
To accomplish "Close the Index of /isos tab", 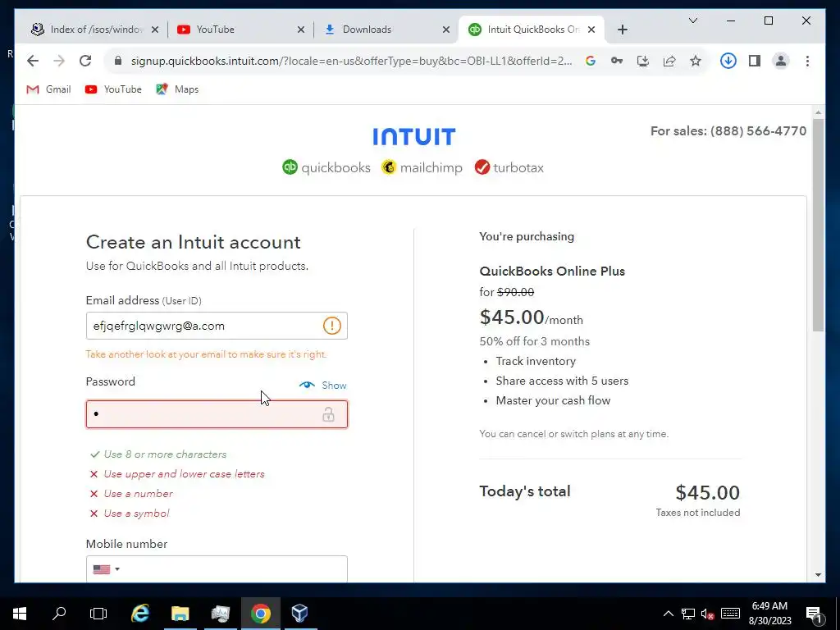I will [155, 30].
